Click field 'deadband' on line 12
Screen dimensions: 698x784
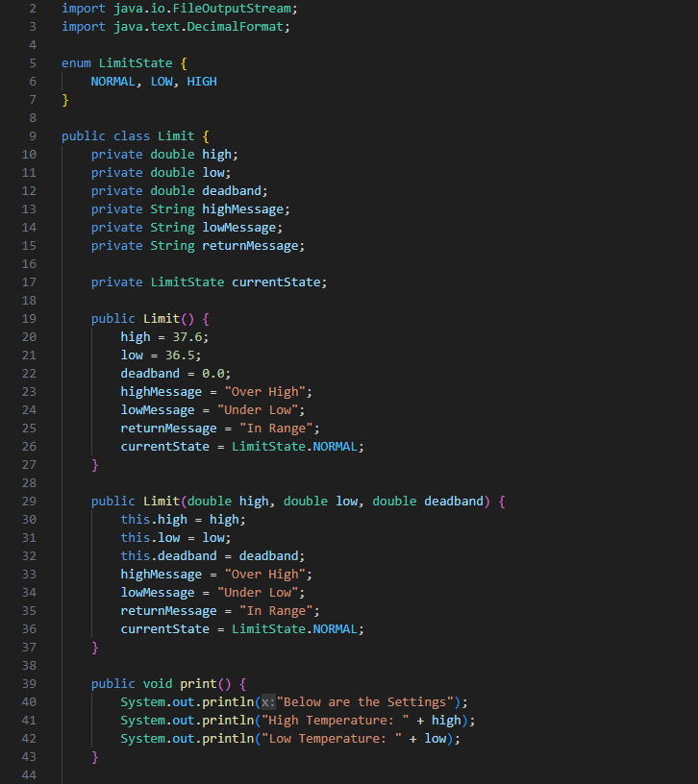point(232,191)
